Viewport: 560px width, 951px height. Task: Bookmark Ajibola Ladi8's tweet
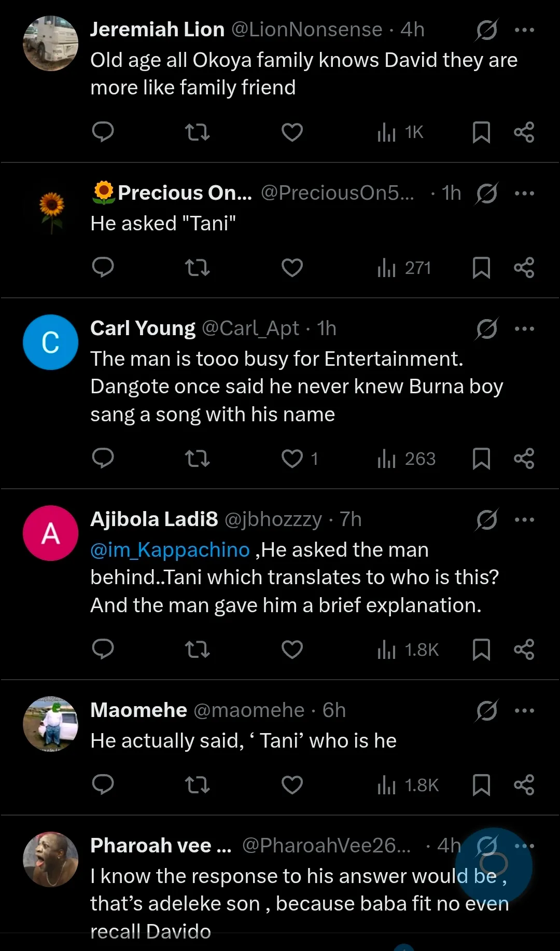(x=481, y=650)
